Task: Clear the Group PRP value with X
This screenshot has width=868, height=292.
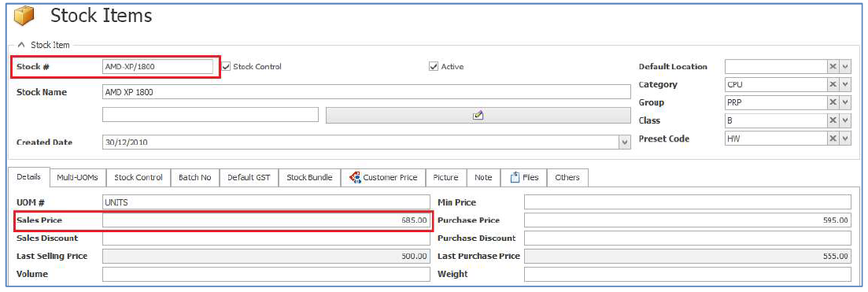Action: pyautogui.click(x=833, y=102)
